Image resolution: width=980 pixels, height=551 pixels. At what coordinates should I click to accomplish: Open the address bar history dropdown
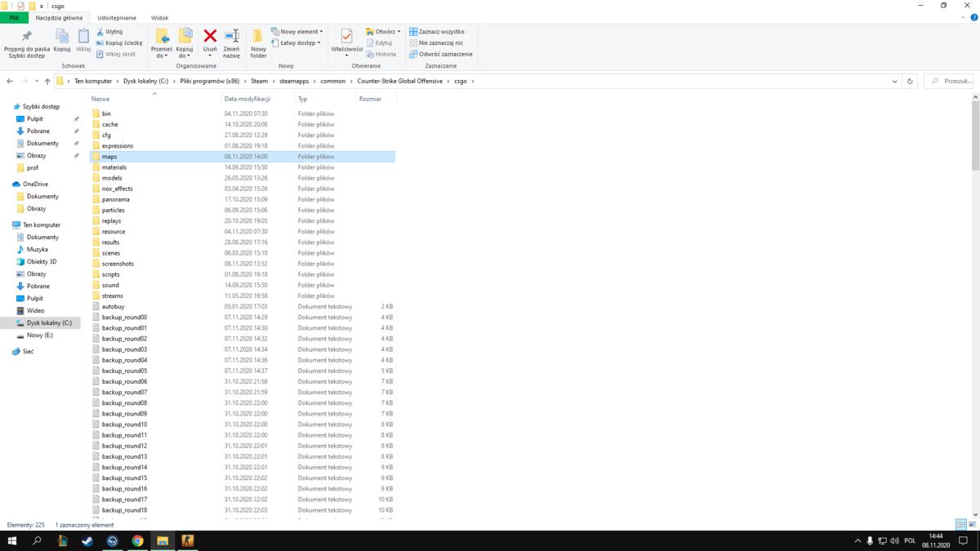[895, 82]
